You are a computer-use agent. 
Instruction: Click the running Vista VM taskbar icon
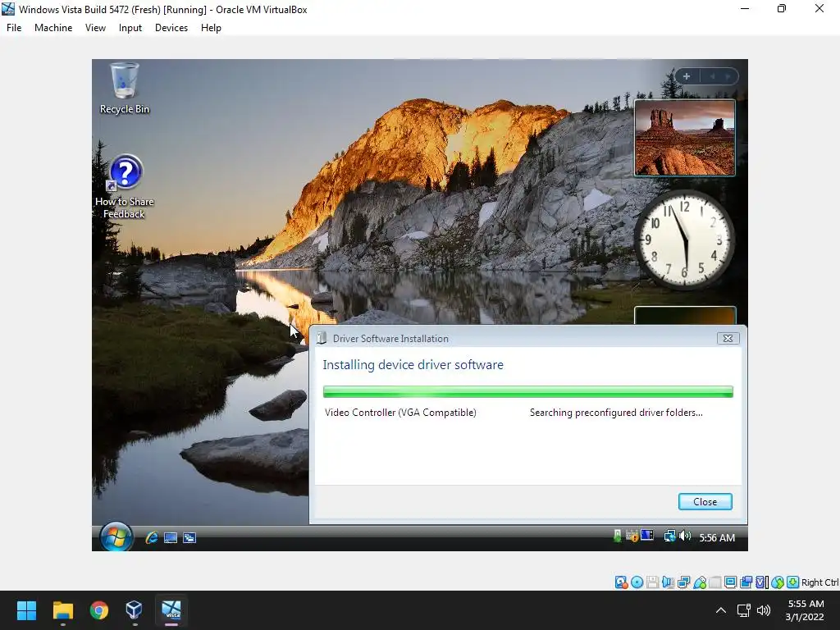click(x=171, y=610)
